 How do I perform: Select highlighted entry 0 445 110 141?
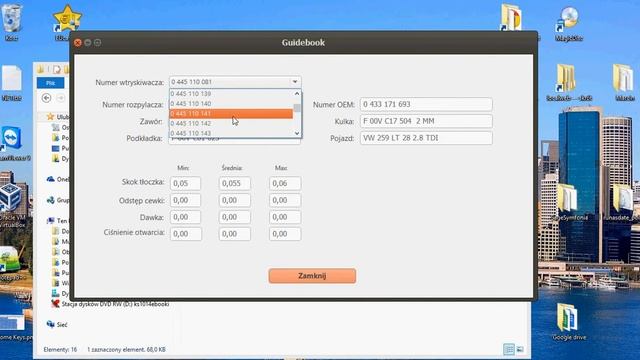coord(231,113)
